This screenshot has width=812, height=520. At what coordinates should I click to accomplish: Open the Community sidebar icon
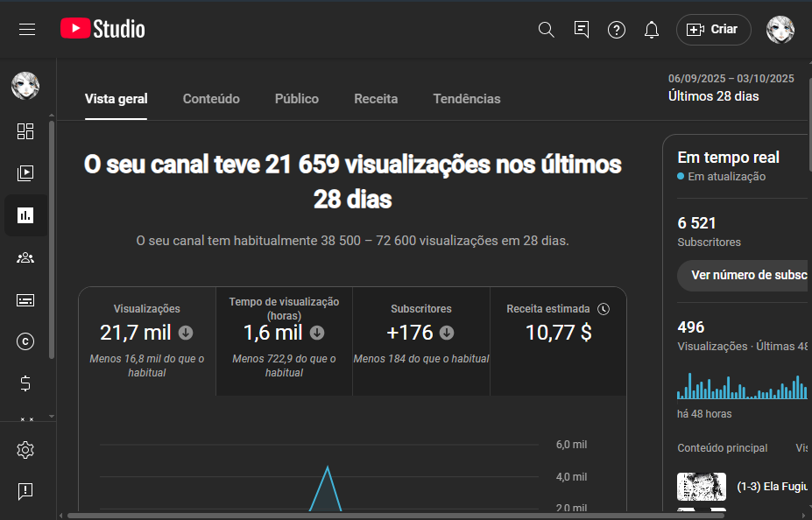[25, 257]
